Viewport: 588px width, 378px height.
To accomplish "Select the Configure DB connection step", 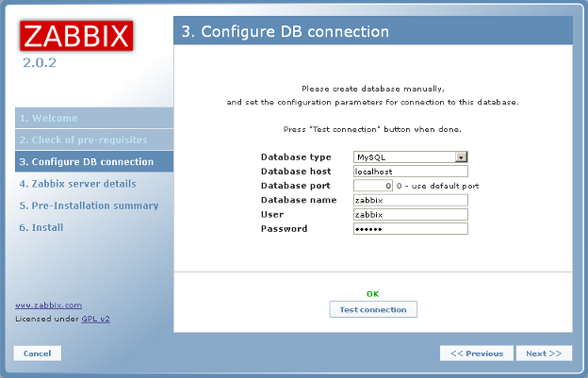I will pos(86,162).
